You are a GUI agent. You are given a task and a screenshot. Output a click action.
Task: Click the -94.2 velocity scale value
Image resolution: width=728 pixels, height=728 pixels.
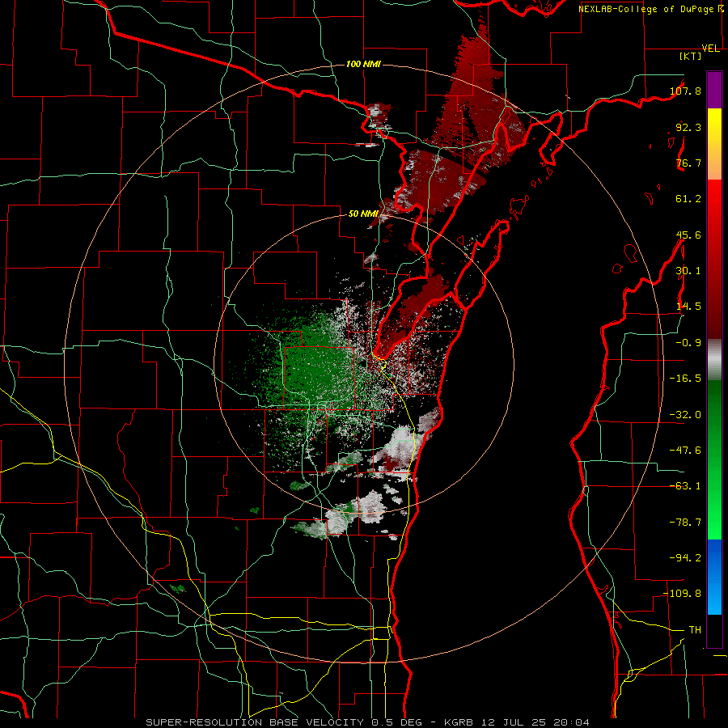point(685,557)
